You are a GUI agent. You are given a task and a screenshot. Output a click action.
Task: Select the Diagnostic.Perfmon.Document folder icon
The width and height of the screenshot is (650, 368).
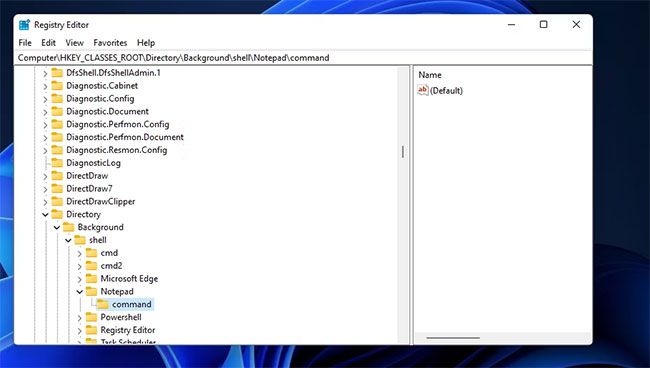(x=57, y=137)
